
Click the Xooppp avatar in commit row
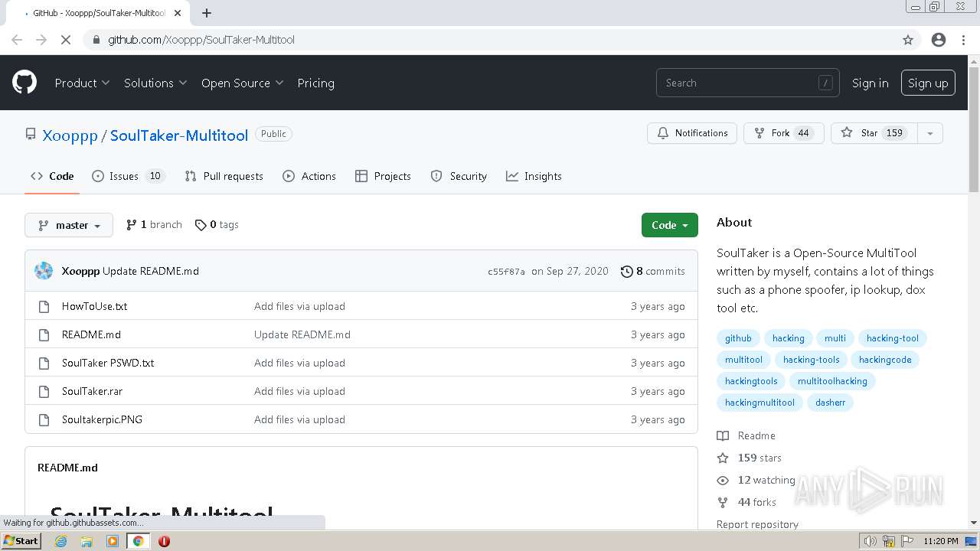(44, 271)
